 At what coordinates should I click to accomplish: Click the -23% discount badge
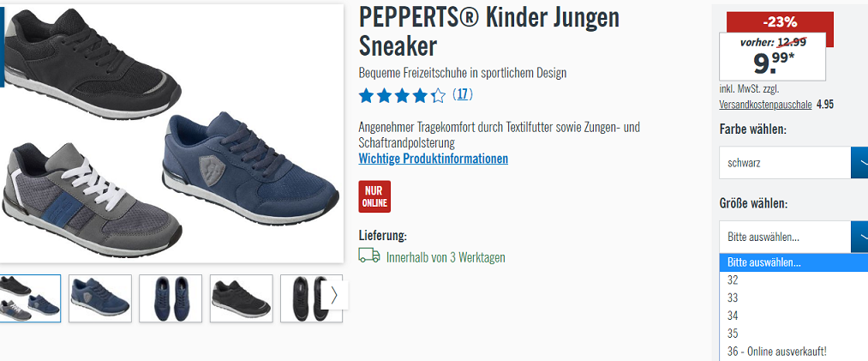tap(780, 22)
